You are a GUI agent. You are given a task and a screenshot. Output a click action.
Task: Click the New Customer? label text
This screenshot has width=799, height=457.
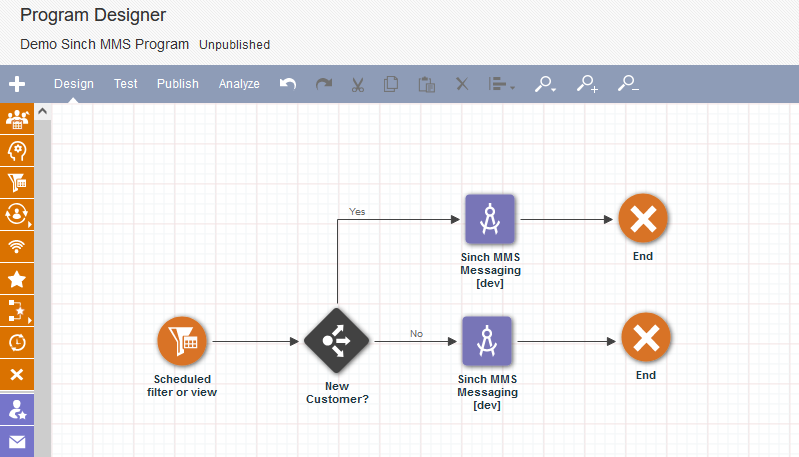pos(337,393)
